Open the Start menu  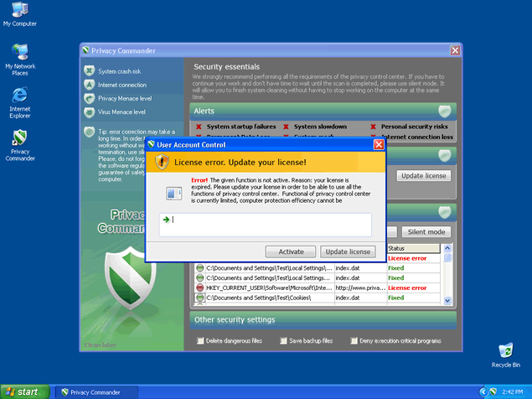25,391
